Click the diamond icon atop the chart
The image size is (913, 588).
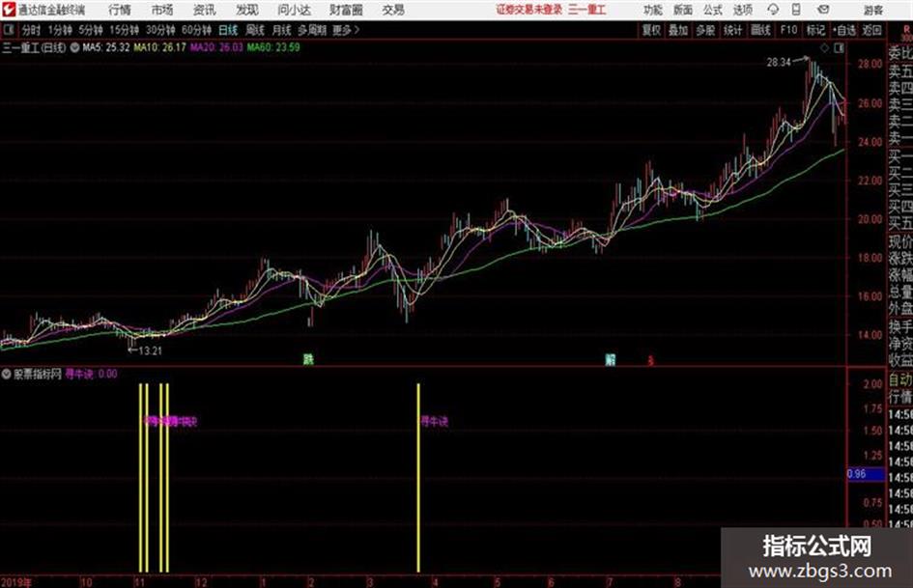tap(824, 48)
